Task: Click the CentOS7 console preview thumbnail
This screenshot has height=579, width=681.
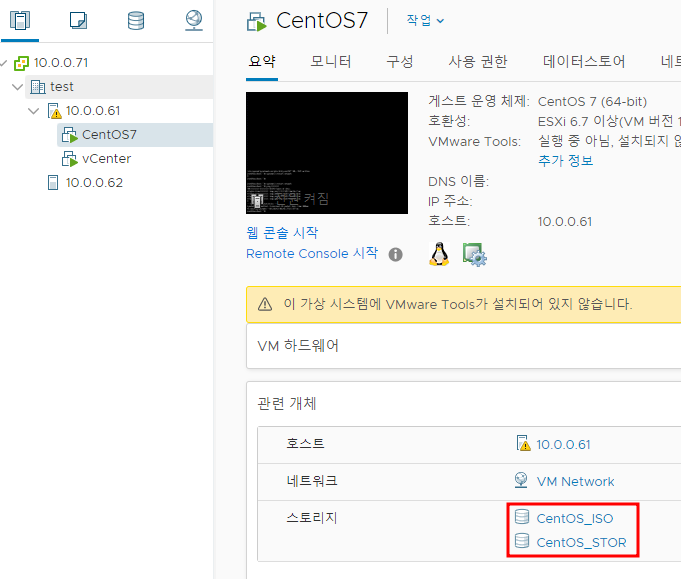Action: click(327, 153)
